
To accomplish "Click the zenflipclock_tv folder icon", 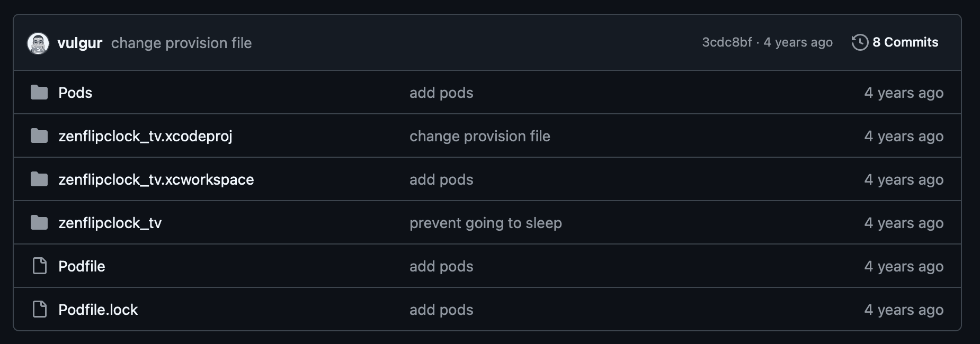I will click(x=39, y=223).
